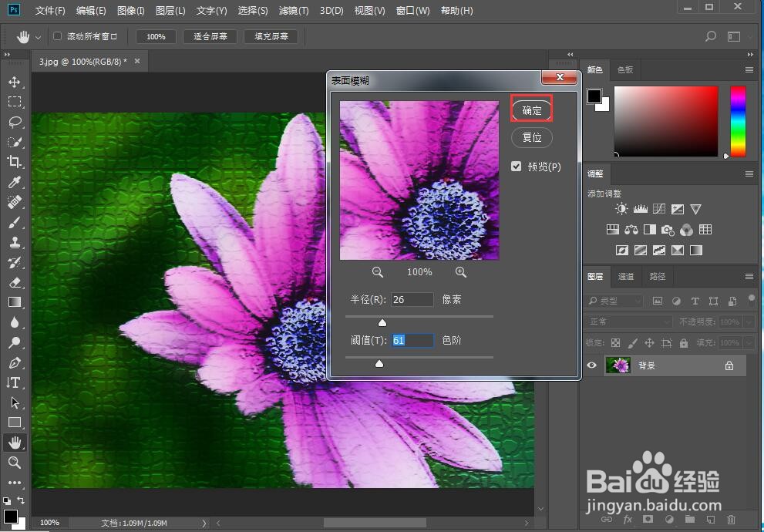Open the edit toolbar ellipsis menu
The height and width of the screenshot is (532, 764).
[x=15, y=483]
